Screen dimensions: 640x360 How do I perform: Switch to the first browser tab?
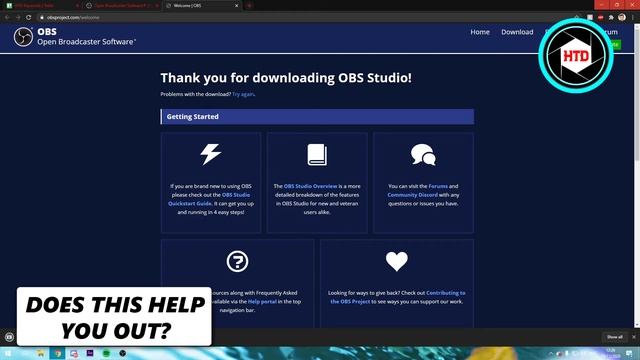(41, 6)
